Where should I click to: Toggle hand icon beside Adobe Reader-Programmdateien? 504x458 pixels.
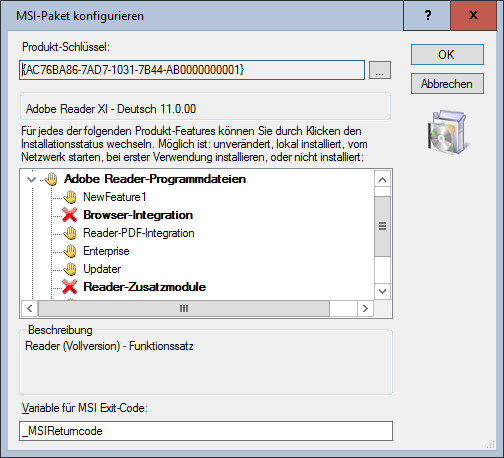(x=51, y=179)
